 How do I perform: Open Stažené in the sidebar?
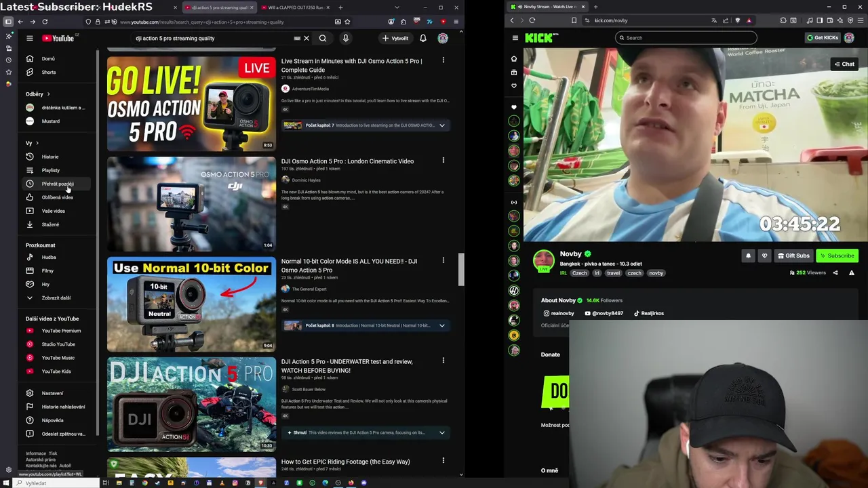point(57,224)
